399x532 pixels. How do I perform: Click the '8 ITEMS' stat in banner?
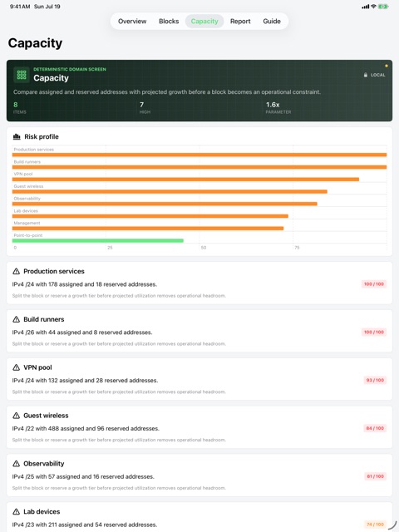(x=19, y=107)
